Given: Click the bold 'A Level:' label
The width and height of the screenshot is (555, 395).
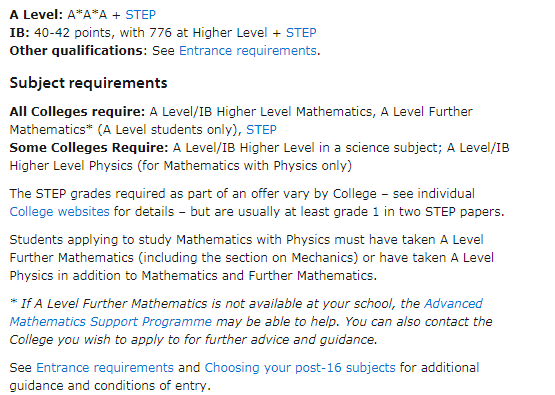Looking at the screenshot, I should click(36, 15).
